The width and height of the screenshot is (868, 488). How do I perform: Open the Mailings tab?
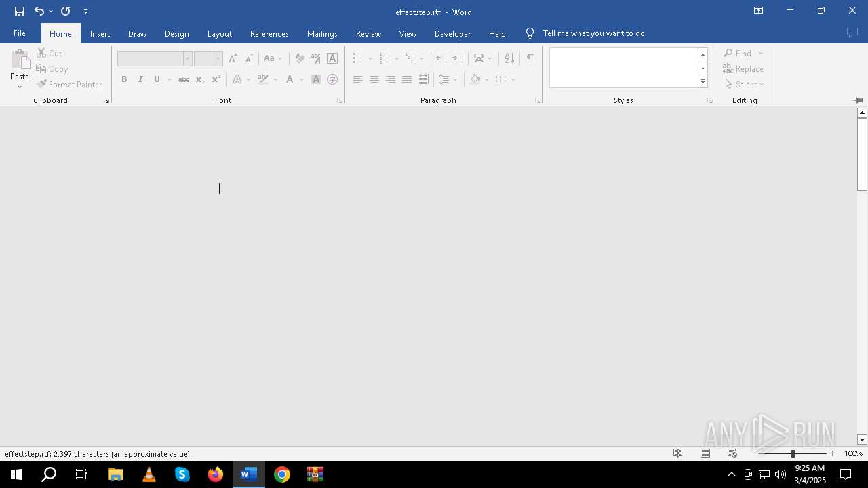322,33
